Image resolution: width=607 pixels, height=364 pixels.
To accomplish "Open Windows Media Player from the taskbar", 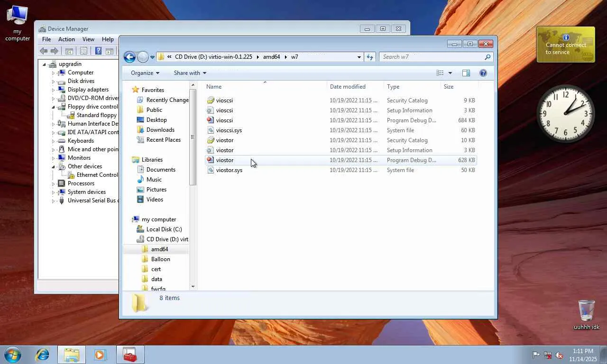I will tap(100, 355).
